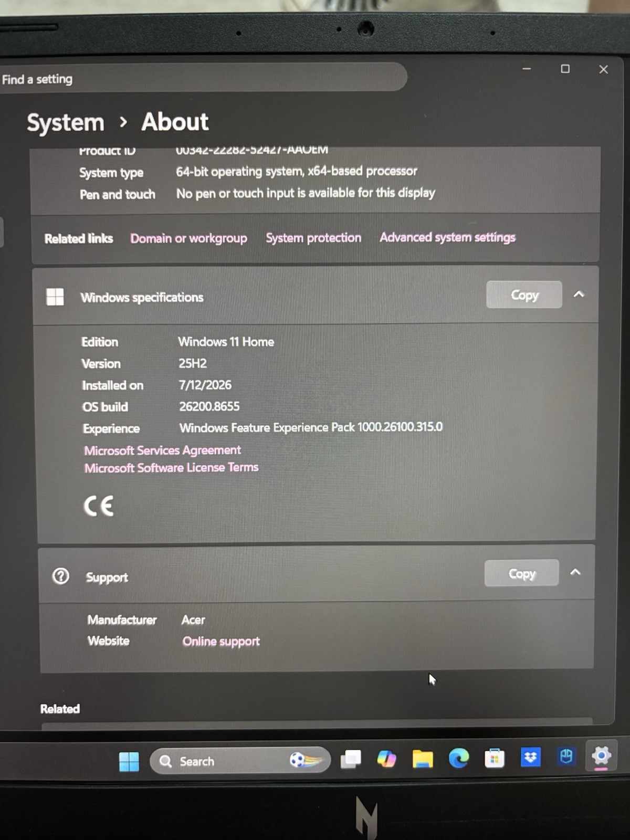630x840 pixels.
Task: Click the Related heading at bottom
Action: point(60,709)
